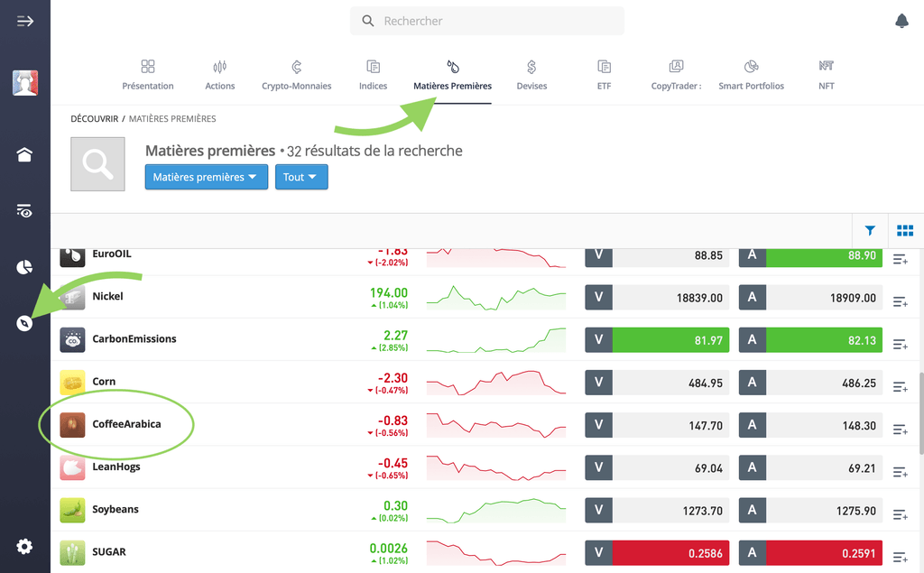The height and width of the screenshot is (573, 924).
Task: Open the filter options via the funnel icon
Action: 869,230
